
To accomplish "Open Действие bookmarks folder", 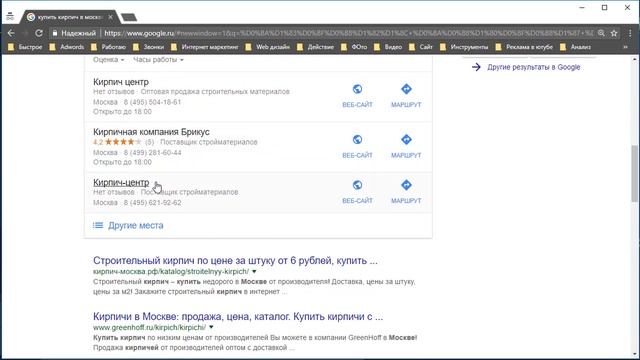I will click(x=316, y=47).
